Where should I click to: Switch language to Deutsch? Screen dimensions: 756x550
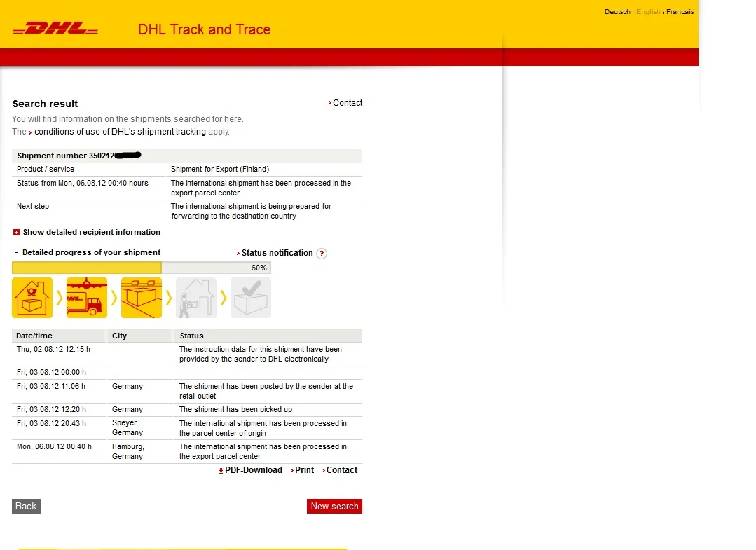617,12
